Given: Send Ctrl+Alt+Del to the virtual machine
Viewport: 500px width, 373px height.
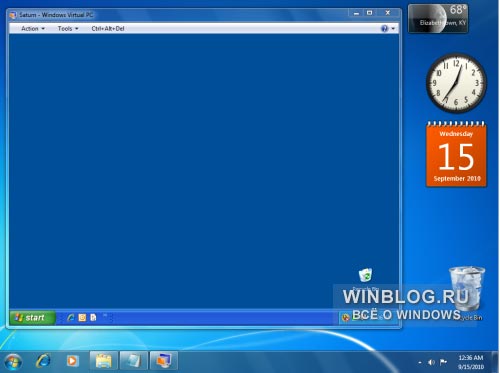Looking at the screenshot, I should coord(108,29).
